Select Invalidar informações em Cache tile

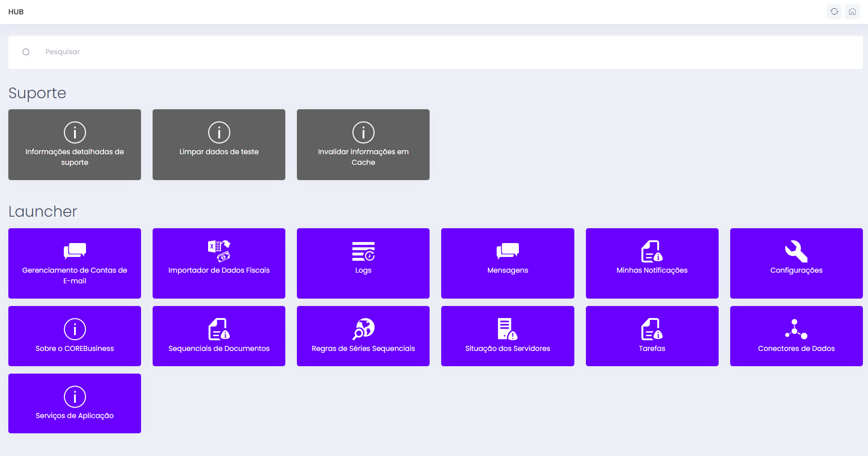363,144
